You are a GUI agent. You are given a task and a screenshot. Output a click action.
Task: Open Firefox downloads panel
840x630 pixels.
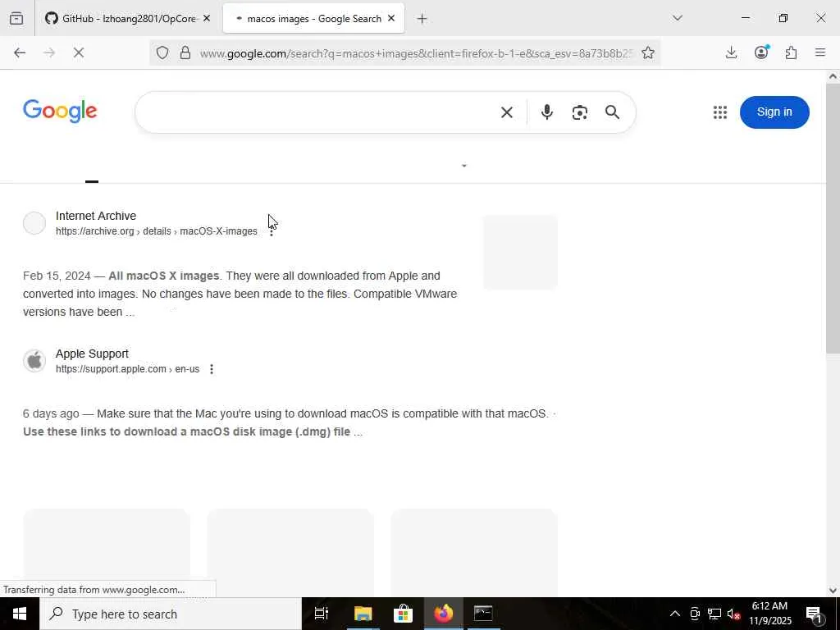tap(731, 52)
